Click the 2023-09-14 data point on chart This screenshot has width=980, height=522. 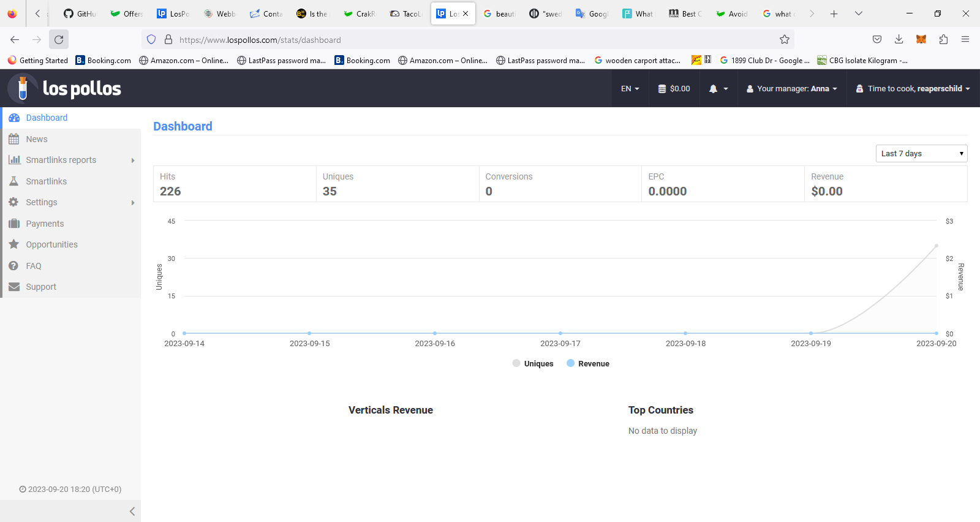[184, 333]
